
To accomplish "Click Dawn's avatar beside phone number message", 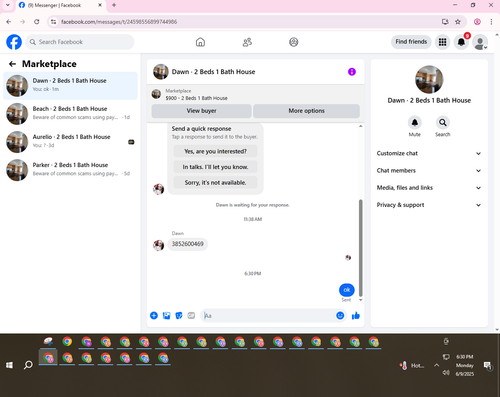I will tap(158, 245).
